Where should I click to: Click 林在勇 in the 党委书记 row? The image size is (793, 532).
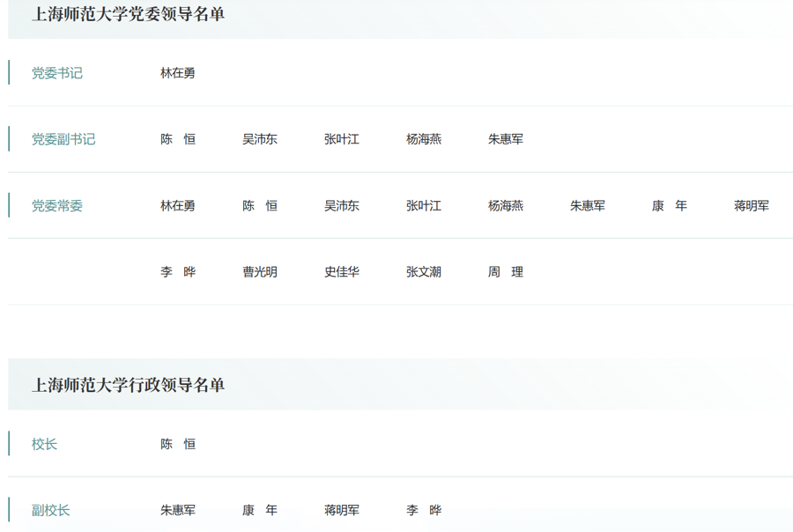tap(177, 73)
